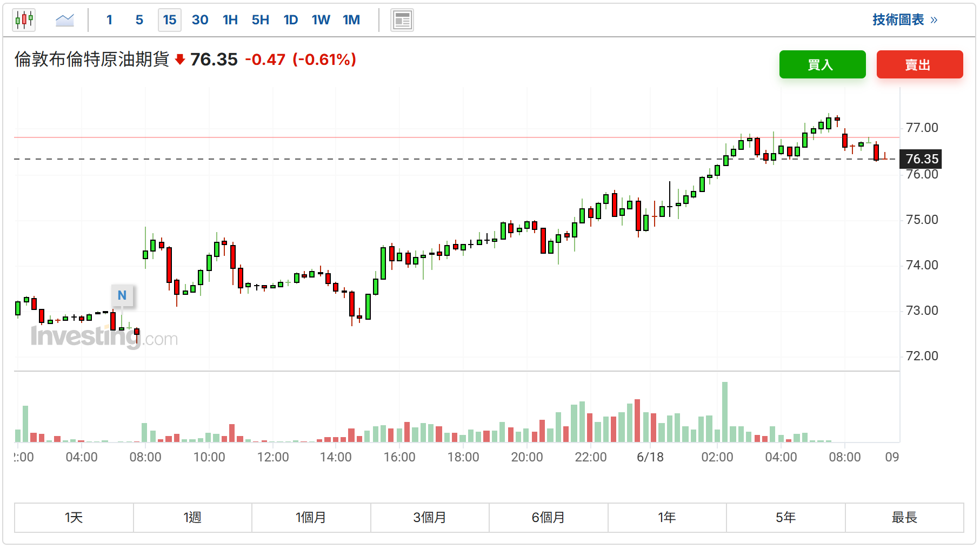
Task: Select the 5年 range tab
Action: click(786, 518)
